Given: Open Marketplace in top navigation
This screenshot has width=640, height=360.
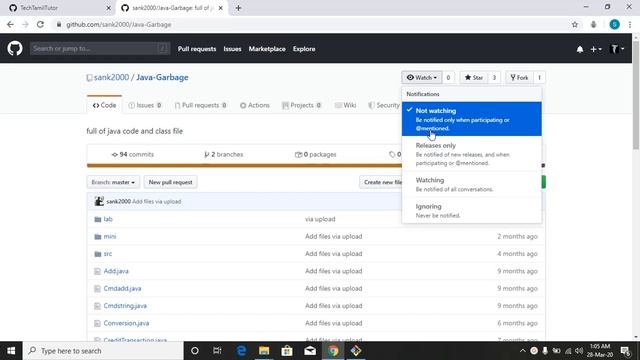Looking at the screenshot, I should point(267,49).
